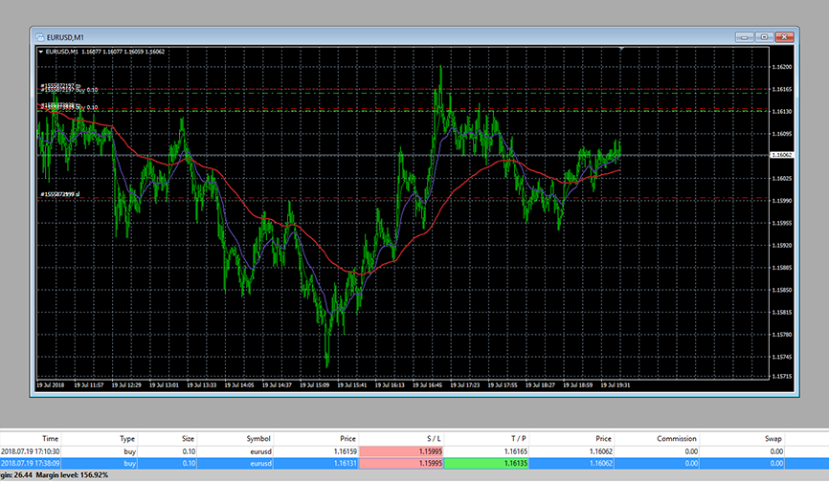Image resolution: width=829 pixels, height=504 pixels.
Task: Sort trades by the Time column header
Action: click(50, 439)
